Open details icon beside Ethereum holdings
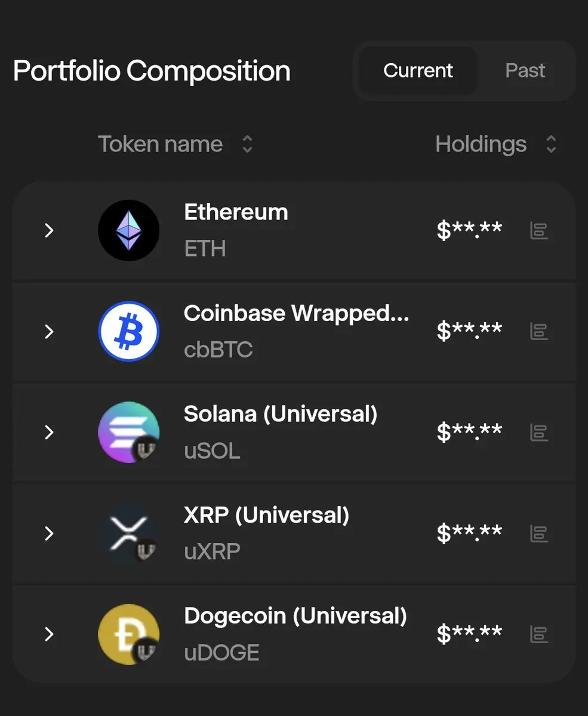This screenshot has width=588, height=716. pyautogui.click(x=539, y=230)
